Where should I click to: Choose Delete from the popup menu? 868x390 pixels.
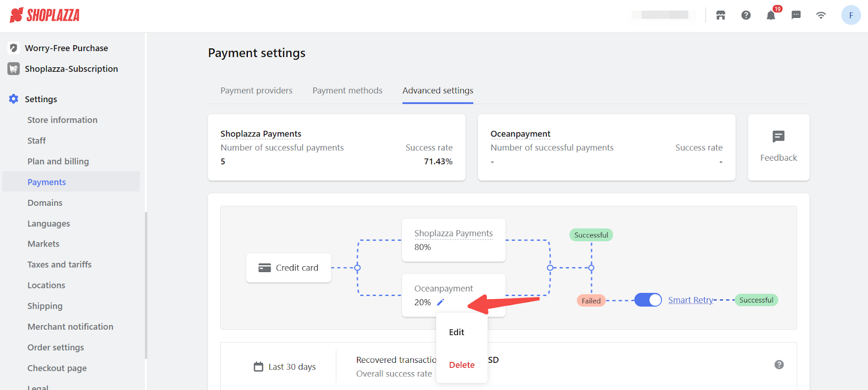coord(462,365)
